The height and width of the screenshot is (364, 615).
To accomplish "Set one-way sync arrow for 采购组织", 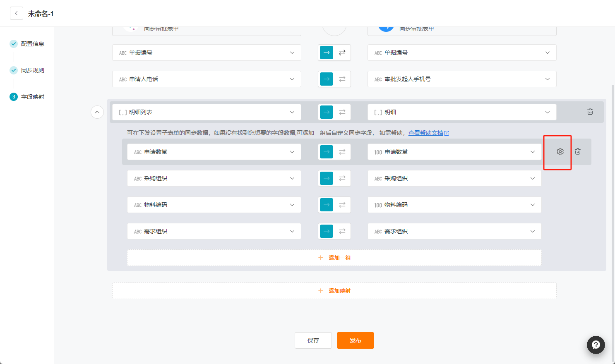I will (x=327, y=178).
